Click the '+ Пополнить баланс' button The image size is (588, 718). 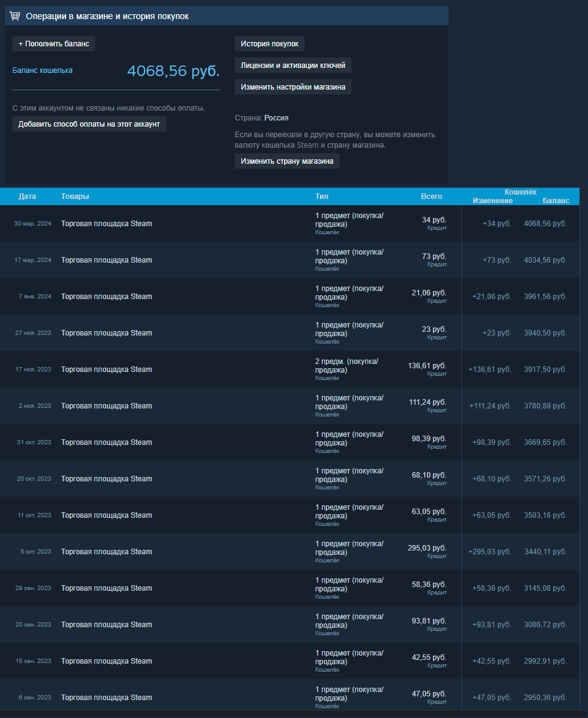pos(54,44)
